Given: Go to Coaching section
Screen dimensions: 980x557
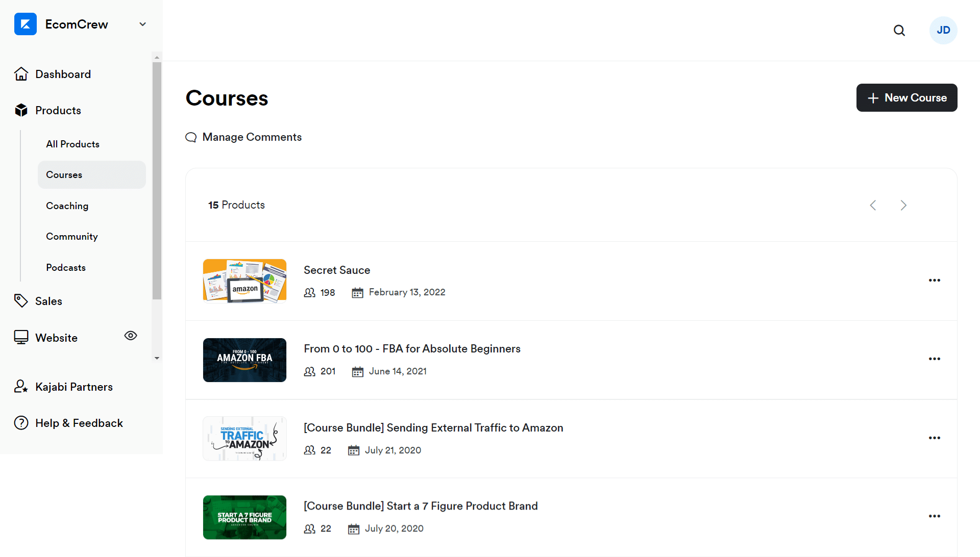Looking at the screenshot, I should pyautogui.click(x=67, y=206).
